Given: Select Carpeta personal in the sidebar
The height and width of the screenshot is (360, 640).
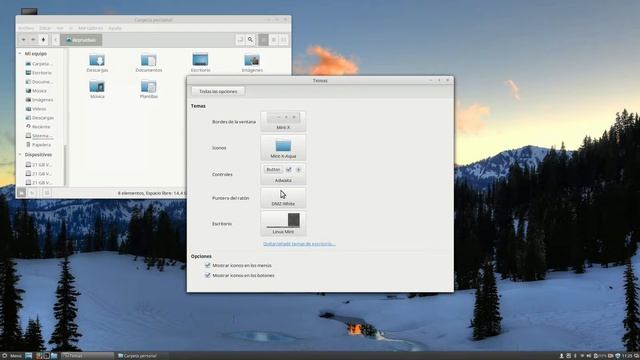Looking at the screenshot, I should click(39, 64).
